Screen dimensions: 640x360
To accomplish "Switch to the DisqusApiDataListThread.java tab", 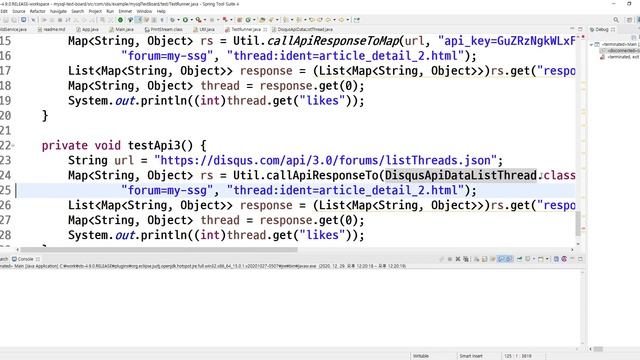I will (302, 29).
